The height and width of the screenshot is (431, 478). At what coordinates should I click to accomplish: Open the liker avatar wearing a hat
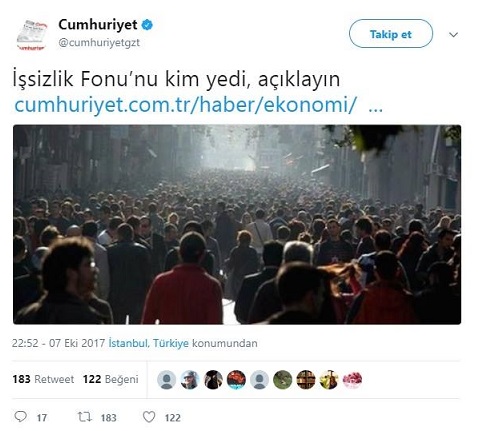pos(190,380)
